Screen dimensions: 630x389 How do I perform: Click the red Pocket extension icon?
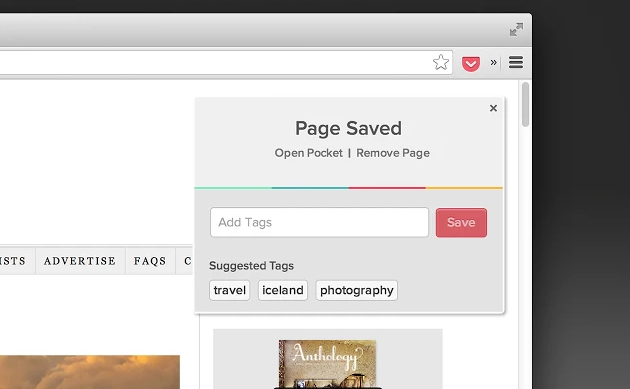(x=471, y=64)
